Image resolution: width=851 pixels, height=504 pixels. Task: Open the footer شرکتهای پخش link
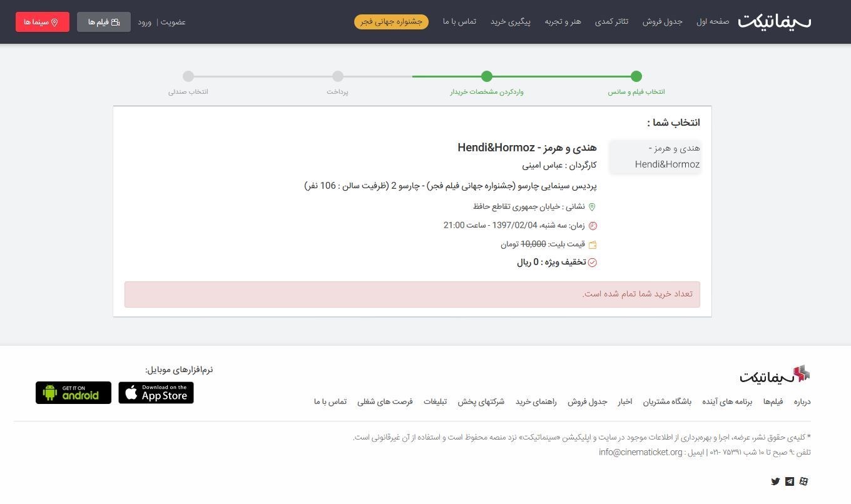click(481, 402)
